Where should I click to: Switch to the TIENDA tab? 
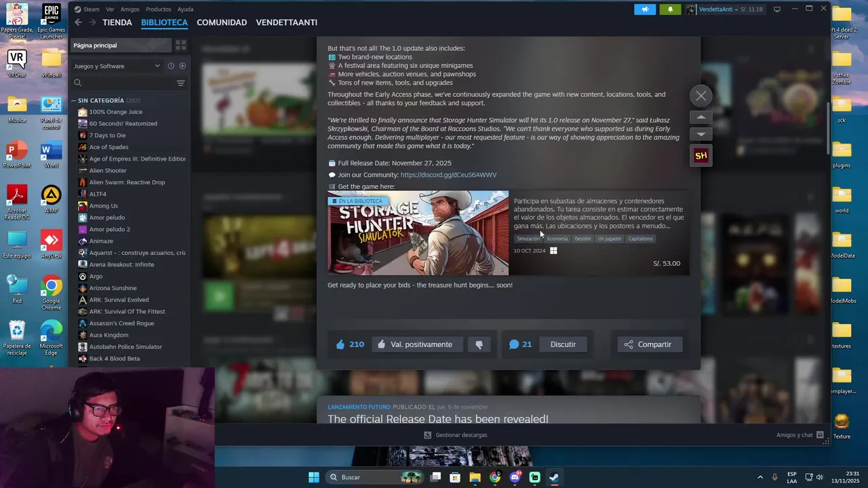117,22
